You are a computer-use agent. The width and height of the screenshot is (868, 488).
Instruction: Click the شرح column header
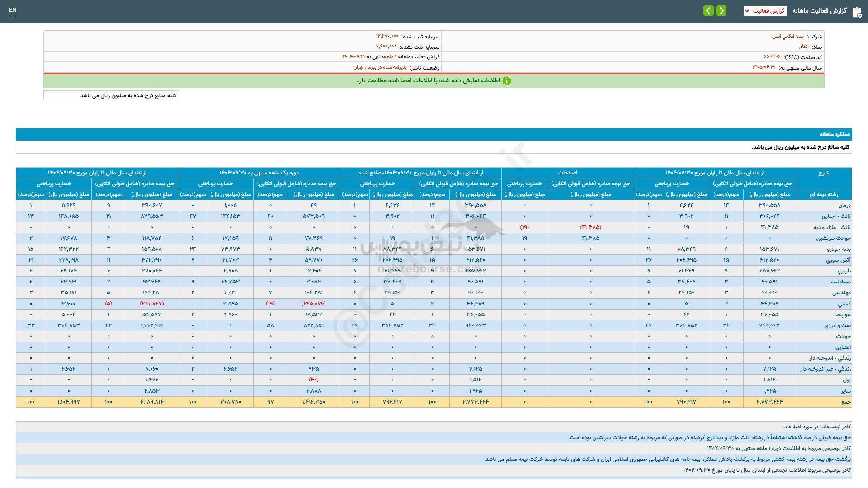pyautogui.click(x=823, y=173)
